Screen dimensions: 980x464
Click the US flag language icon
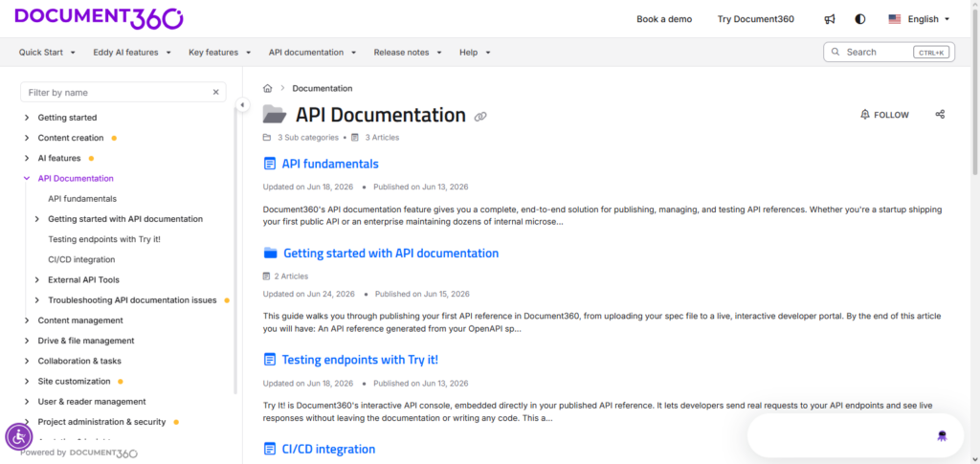pos(895,19)
